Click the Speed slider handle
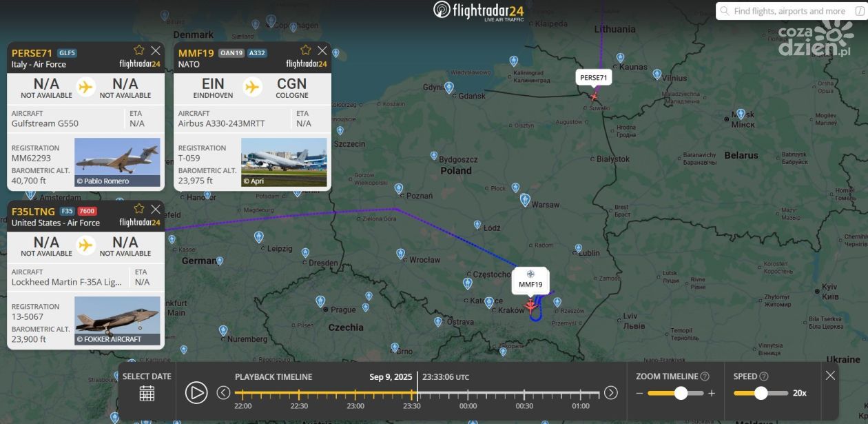The height and width of the screenshot is (424, 868). click(x=761, y=393)
